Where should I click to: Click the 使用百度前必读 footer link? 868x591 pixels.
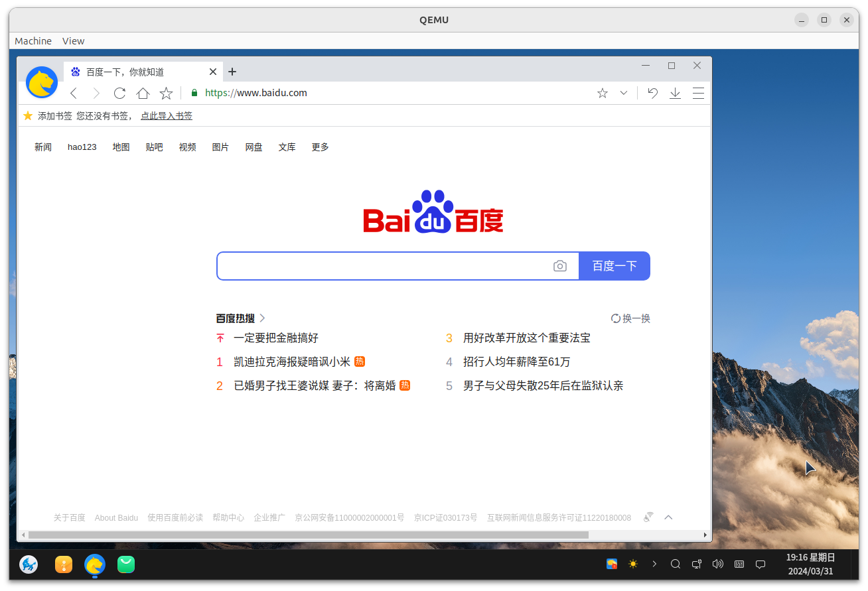point(175,518)
